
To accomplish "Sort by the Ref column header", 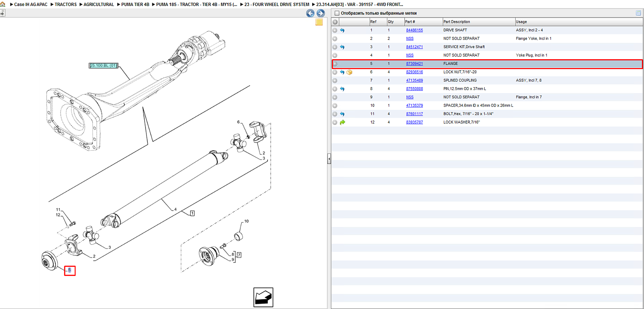I will [x=378, y=22].
